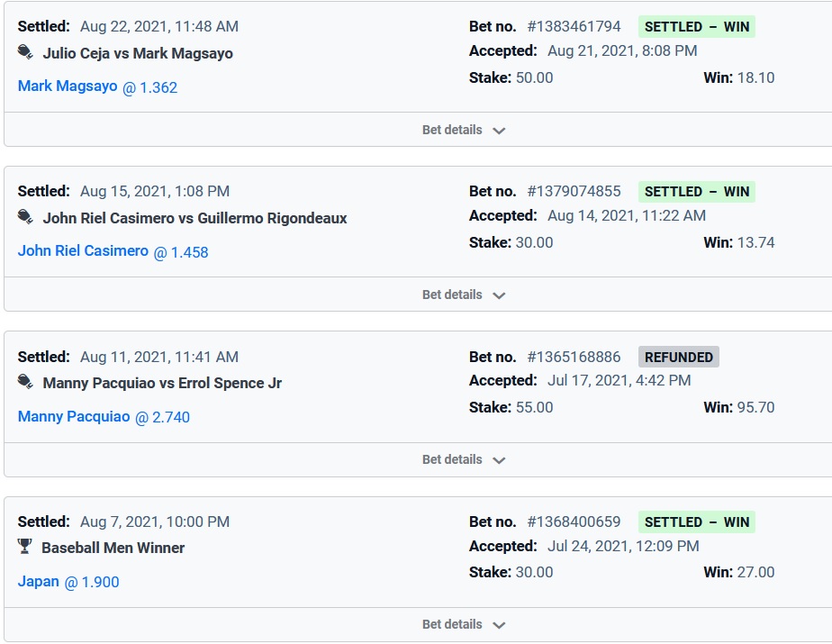Select bet number #1365168886 text
Image resolution: width=832 pixels, height=644 pixels.
point(574,357)
